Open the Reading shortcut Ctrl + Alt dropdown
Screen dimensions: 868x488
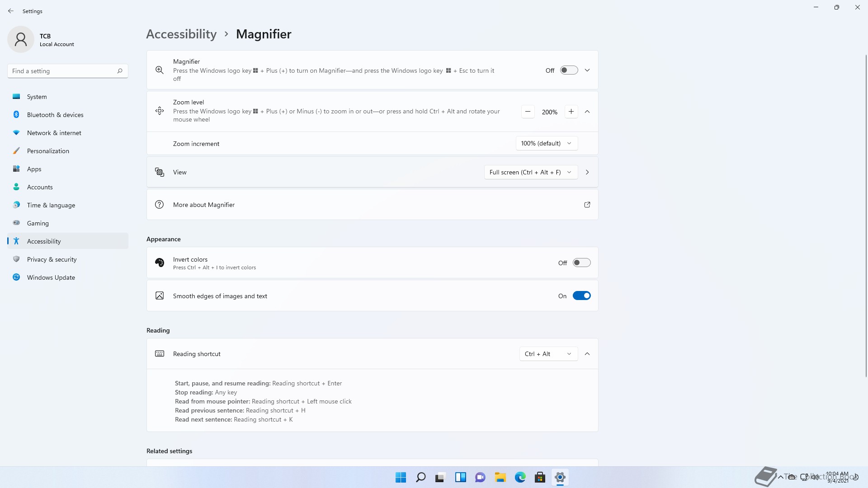click(548, 354)
